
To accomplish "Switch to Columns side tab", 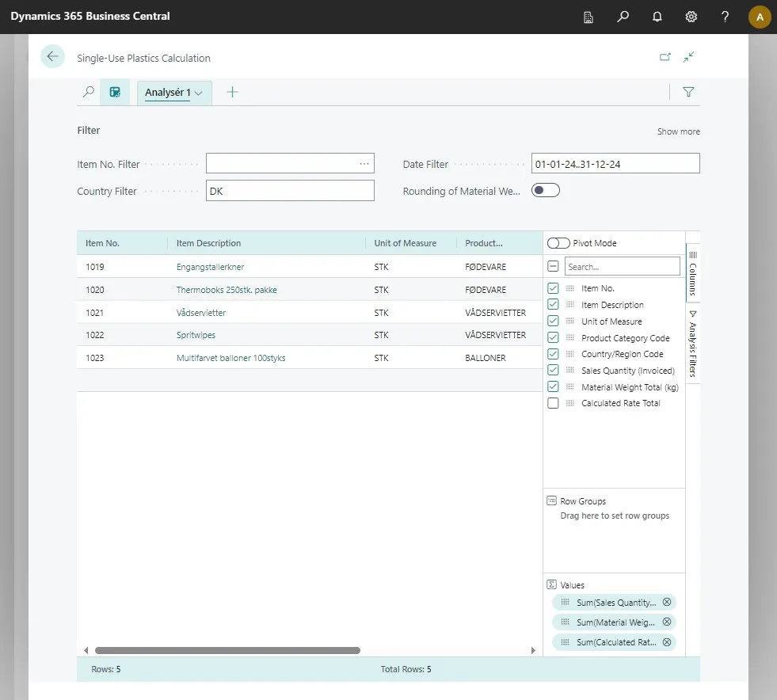I will (693, 273).
